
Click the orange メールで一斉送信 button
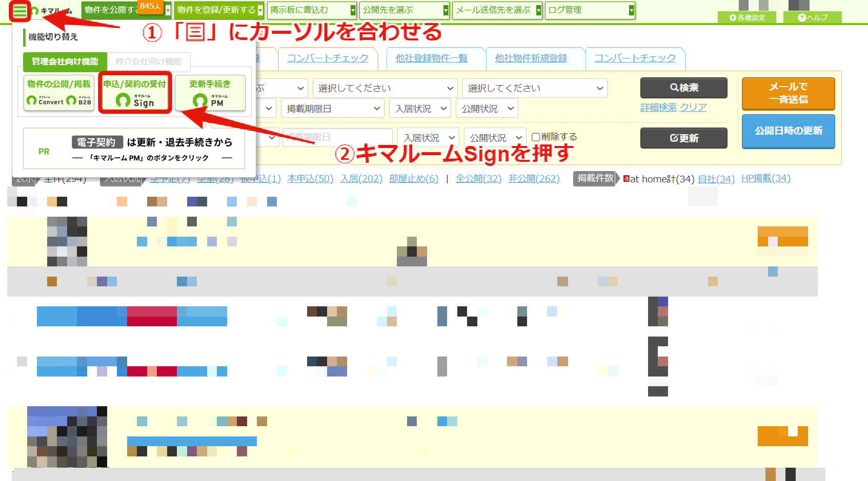pyautogui.click(x=789, y=93)
